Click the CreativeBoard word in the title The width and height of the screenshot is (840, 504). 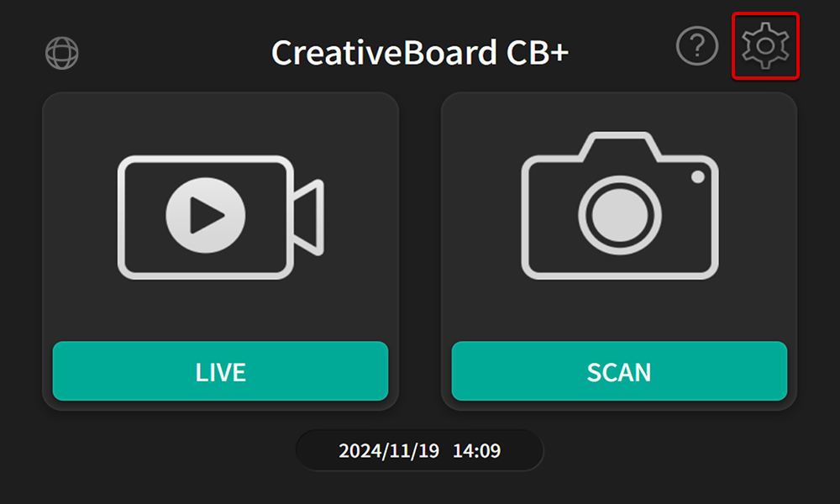384,52
